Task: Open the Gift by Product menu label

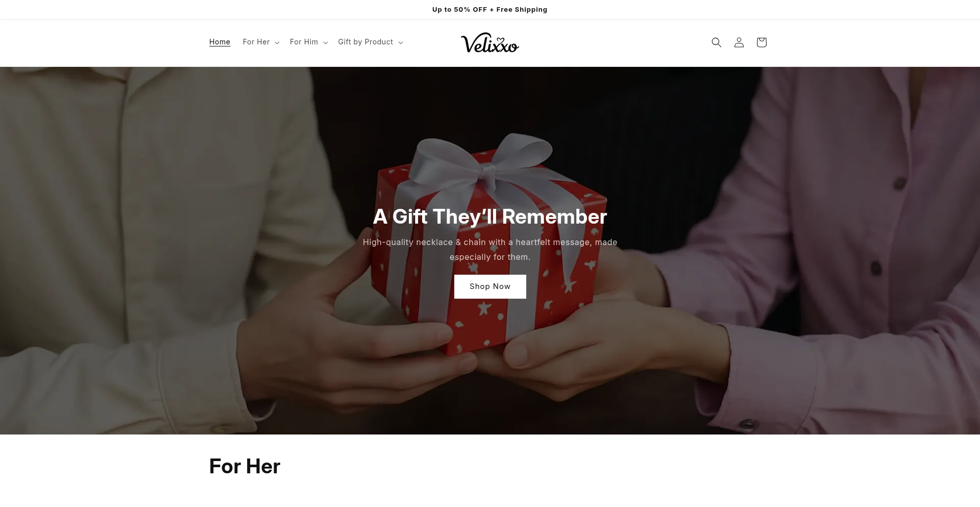Action: click(x=365, y=42)
